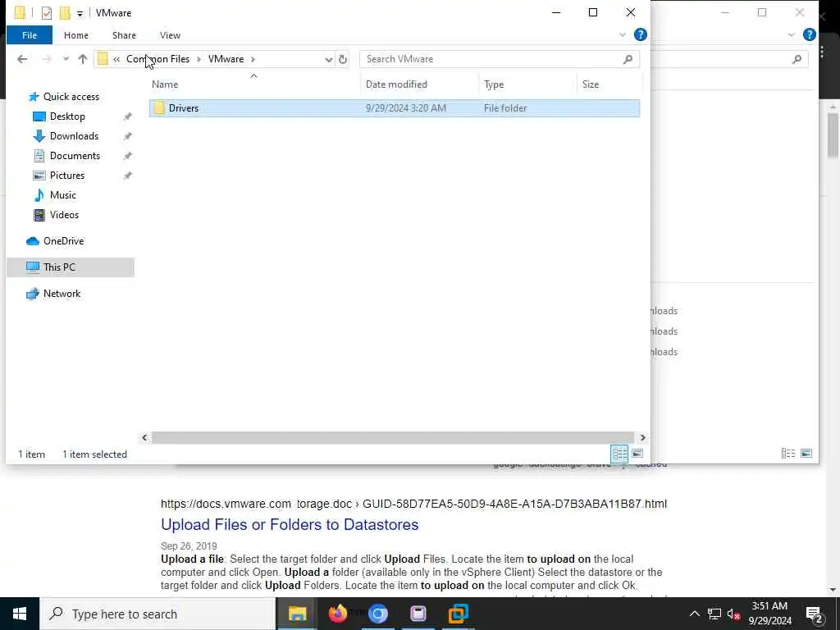Refresh the VMware folder view
The width and height of the screenshot is (840, 630).
click(x=343, y=59)
